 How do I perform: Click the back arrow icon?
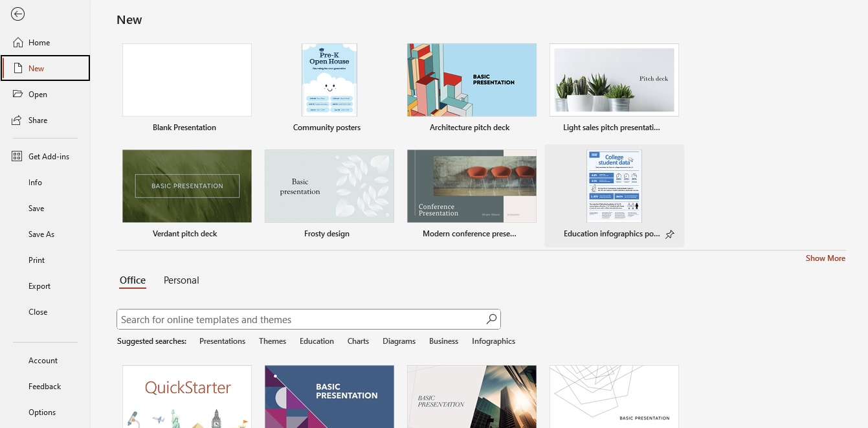18,14
